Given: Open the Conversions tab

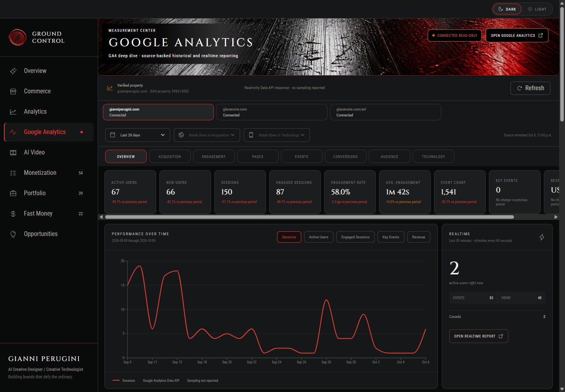Looking at the screenshot, I should pos(346,156).
